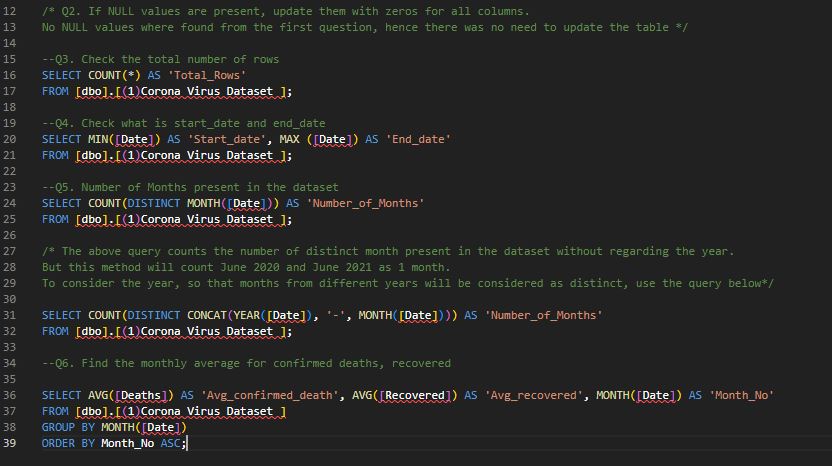Click the Q5 Number of Months comment
832x466 pixels.
coord(190,187)
